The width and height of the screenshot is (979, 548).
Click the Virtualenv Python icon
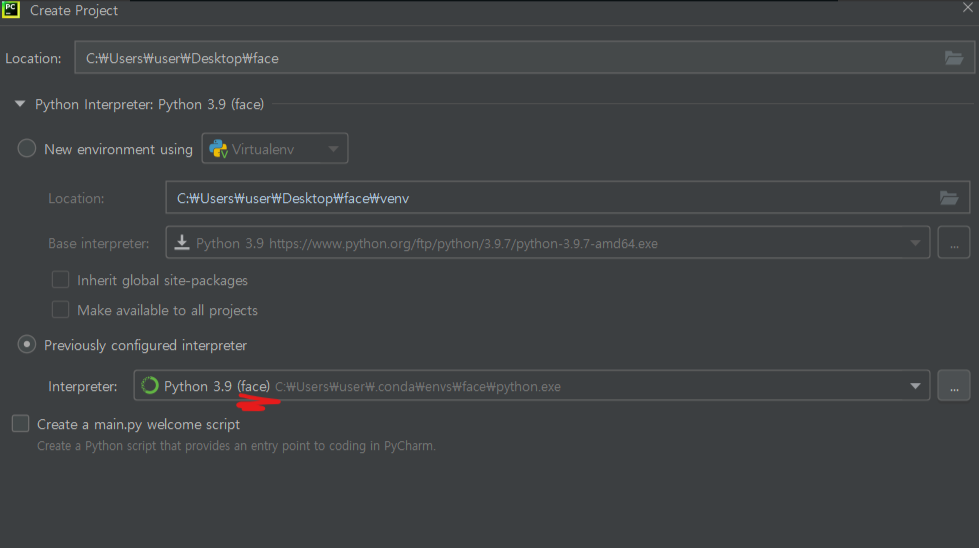(x=218, y=149)
